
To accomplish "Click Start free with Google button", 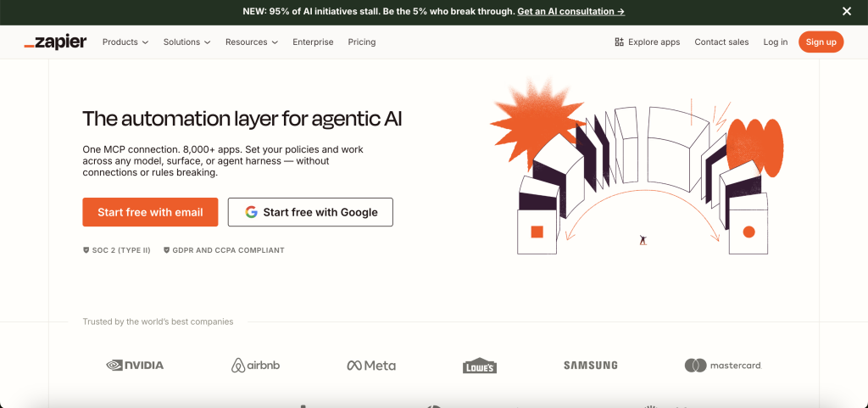I will (x=310, y=212).
